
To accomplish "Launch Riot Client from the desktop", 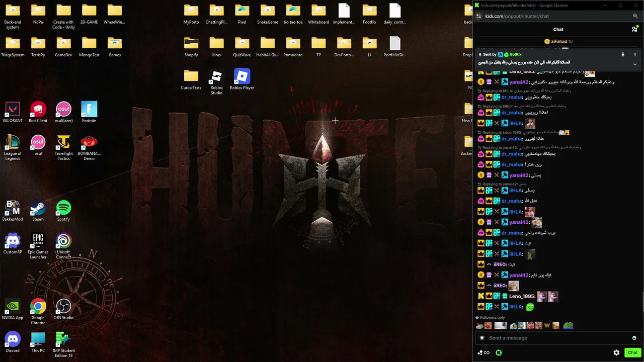I will pos(38,112).
